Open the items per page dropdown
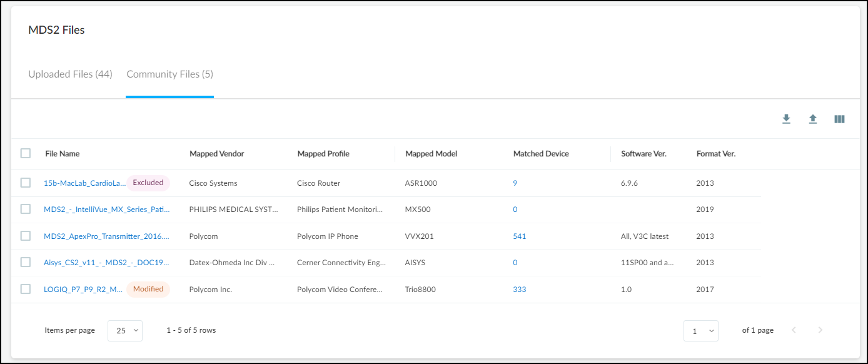Viewport: 868px width, 364px height. [x=125, y=331]
